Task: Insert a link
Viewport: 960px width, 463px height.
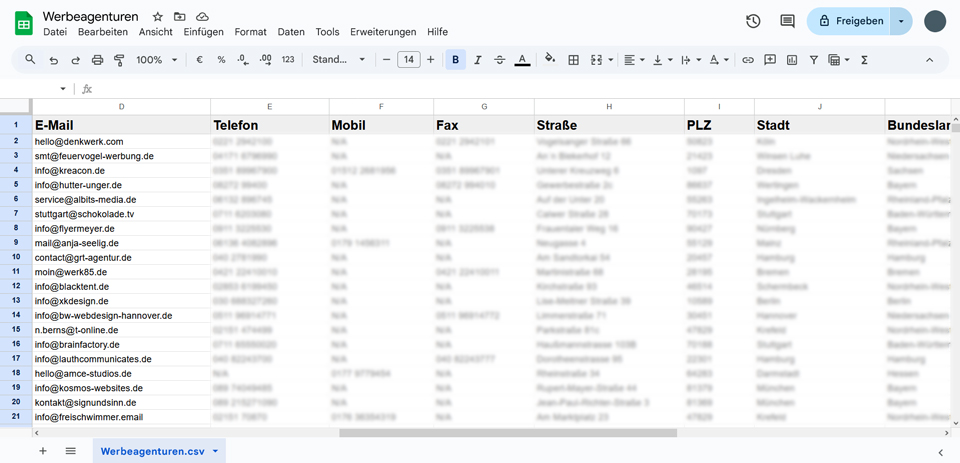Action: (x=748, y=60)
